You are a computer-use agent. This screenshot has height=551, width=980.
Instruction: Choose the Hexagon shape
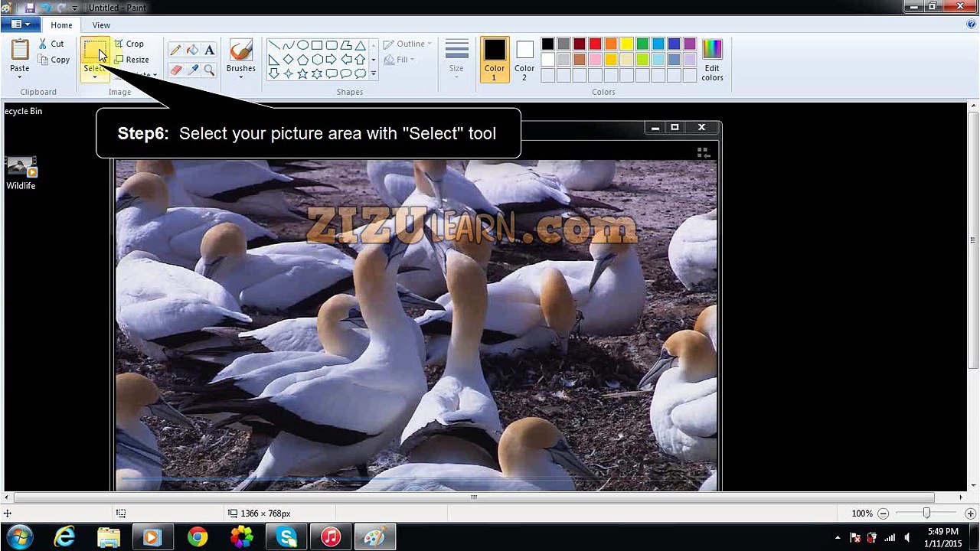click(x=317, y=60)
